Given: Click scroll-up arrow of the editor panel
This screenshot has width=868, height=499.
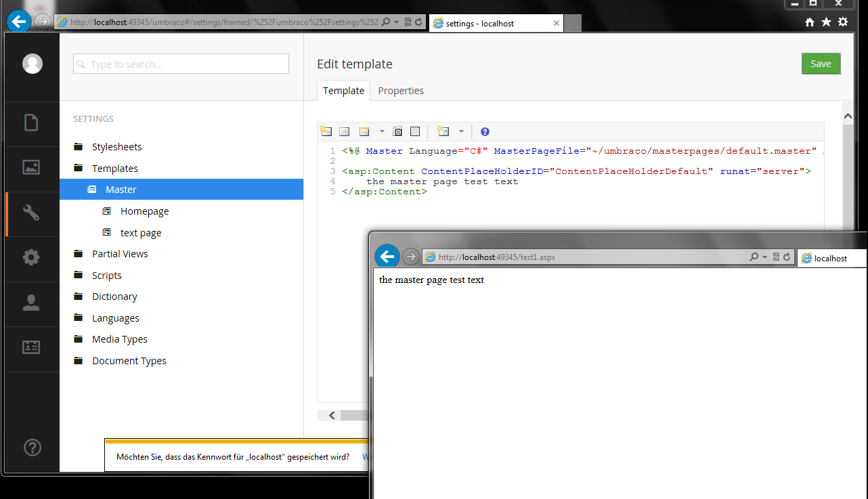Looking at the screenshot, I should [x=848, y=116].
